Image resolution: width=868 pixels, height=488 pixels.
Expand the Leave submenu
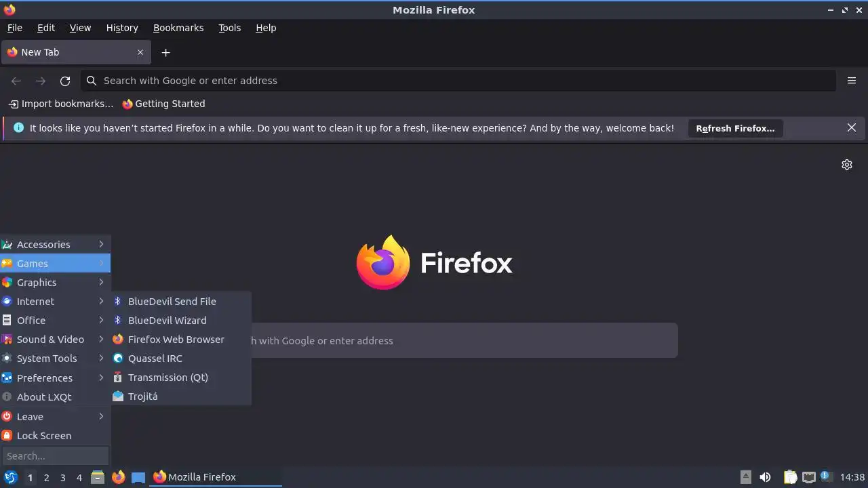pyautogui.click(x=55, y=417)
